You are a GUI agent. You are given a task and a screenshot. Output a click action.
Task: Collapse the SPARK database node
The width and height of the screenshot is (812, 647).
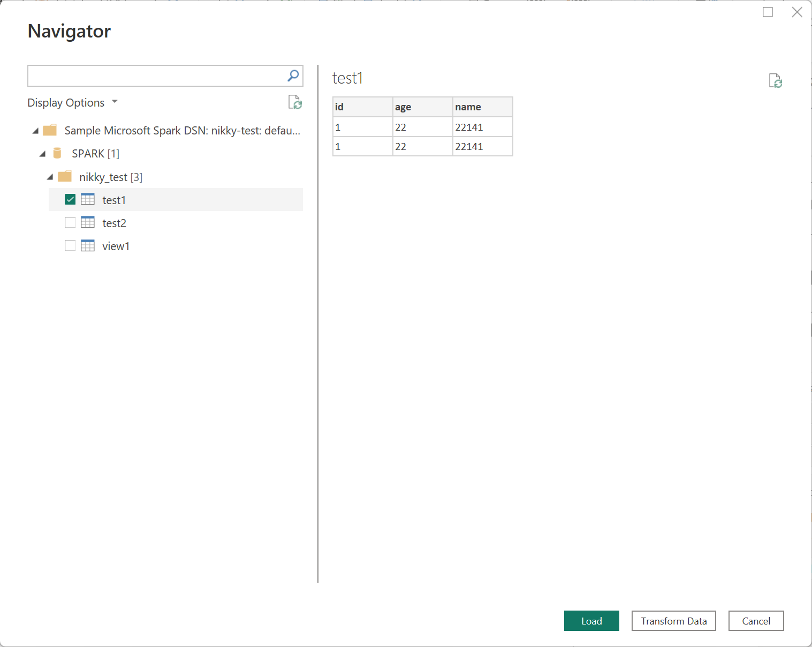(x=43, y=154)
